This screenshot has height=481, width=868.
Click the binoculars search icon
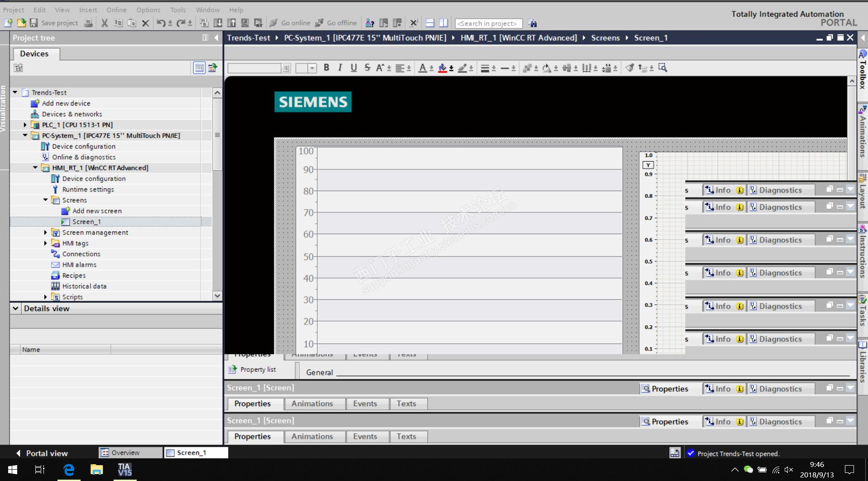532,23
